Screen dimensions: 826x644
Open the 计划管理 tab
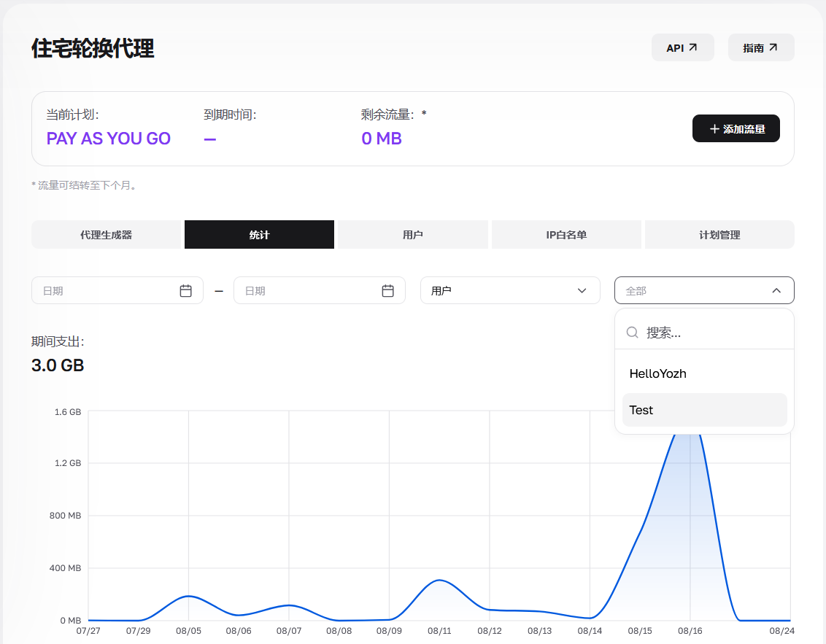[719, 235]
